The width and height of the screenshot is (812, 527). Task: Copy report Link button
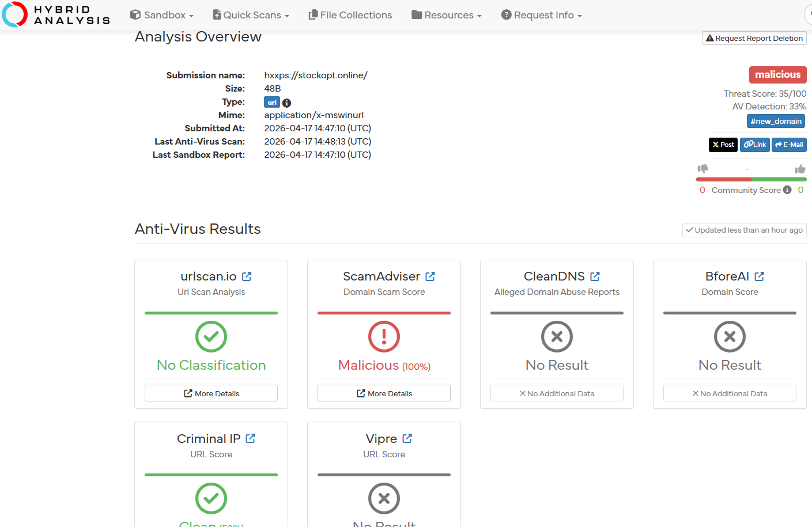[755, 145]
